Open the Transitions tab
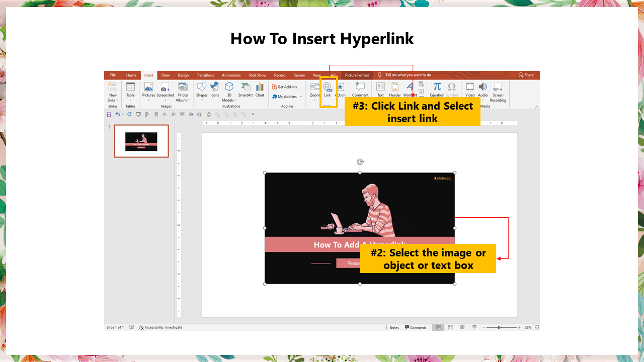 [205, 75]
